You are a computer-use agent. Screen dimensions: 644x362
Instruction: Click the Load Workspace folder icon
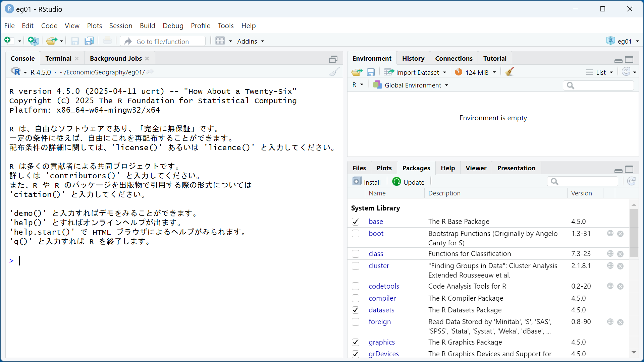point(357,72)
